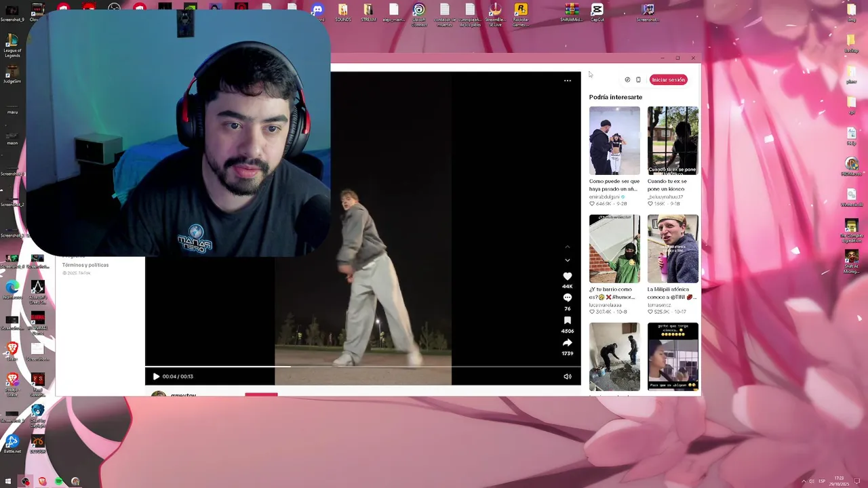The height and width of the screenshot is (488, 868).
Task: Open the DEVOUR desktop shortcut
Action: pyautogui.click(x=37, y=445)
